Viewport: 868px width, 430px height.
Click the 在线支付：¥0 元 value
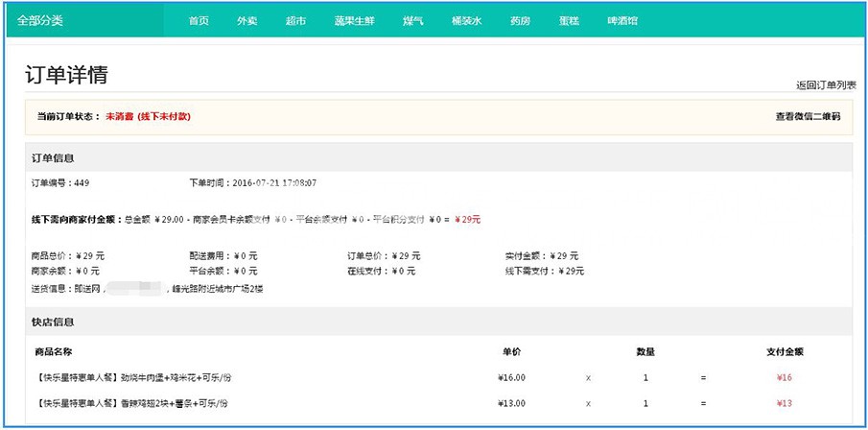382,271
